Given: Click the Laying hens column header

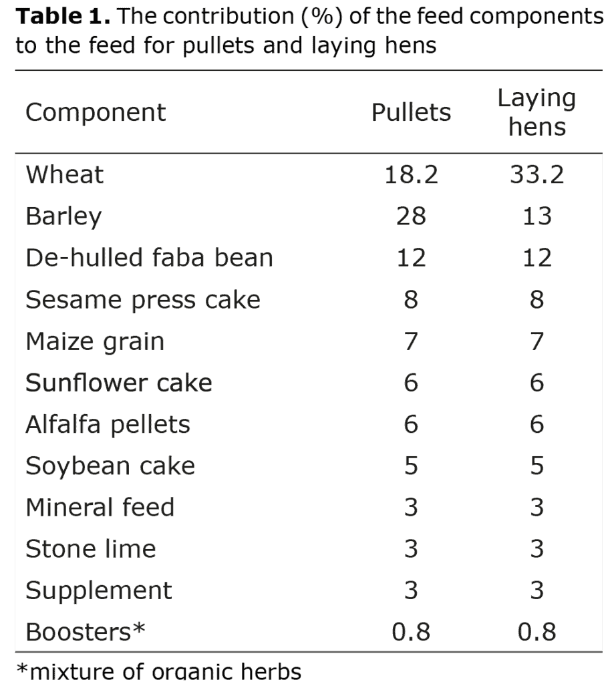Looking at the screenshot, I should click(536, 112).
